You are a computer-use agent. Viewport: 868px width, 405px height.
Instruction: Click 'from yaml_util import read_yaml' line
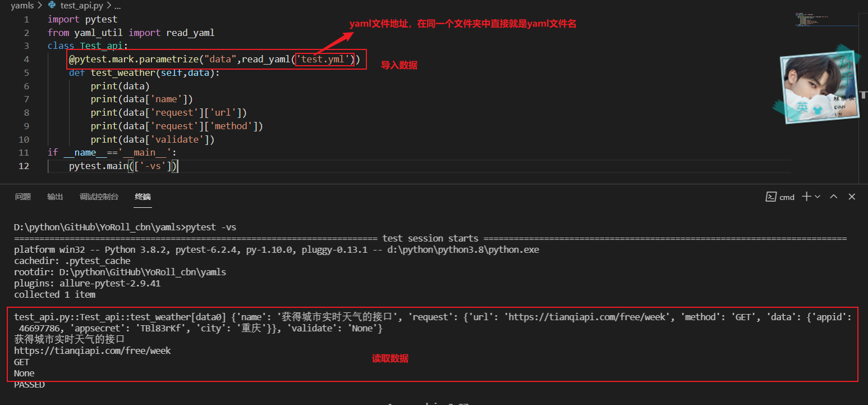tap(131, 33)
